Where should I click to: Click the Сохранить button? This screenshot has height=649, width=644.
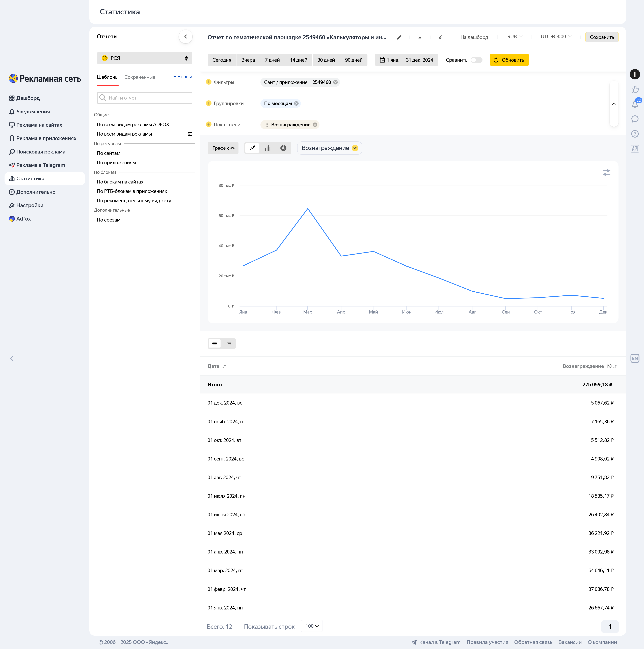(601, 37)
